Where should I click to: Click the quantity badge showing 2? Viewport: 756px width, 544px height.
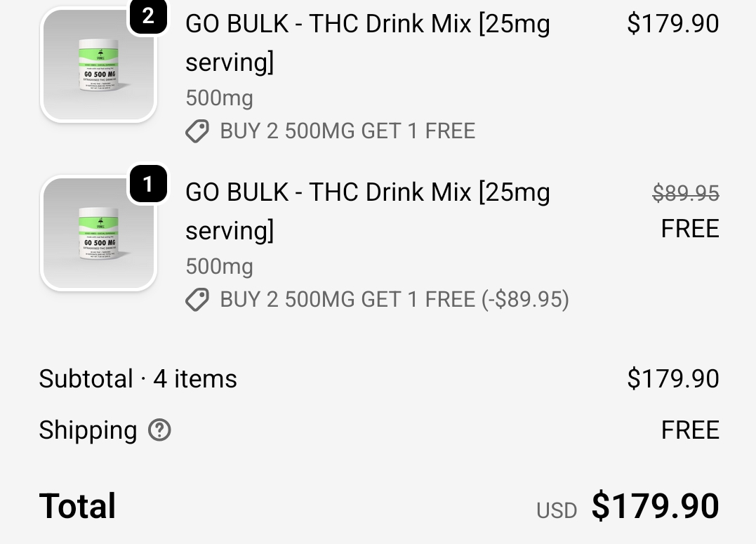coord(147,17)
